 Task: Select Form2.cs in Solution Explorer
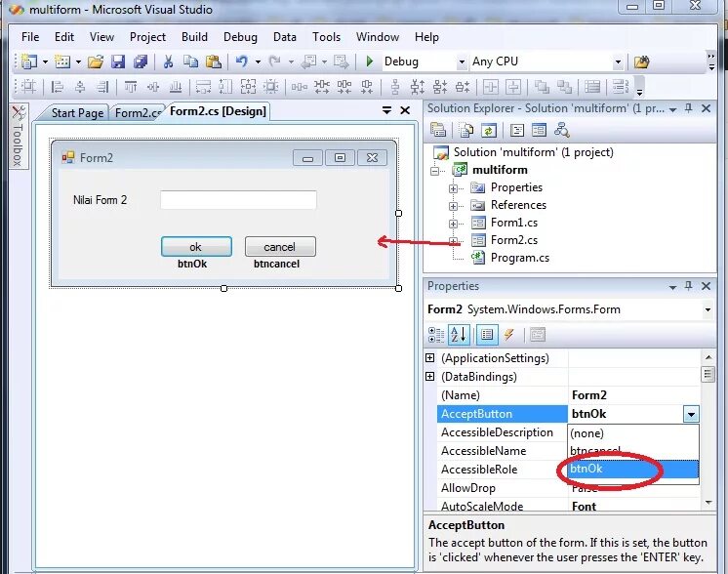point(514,239)
